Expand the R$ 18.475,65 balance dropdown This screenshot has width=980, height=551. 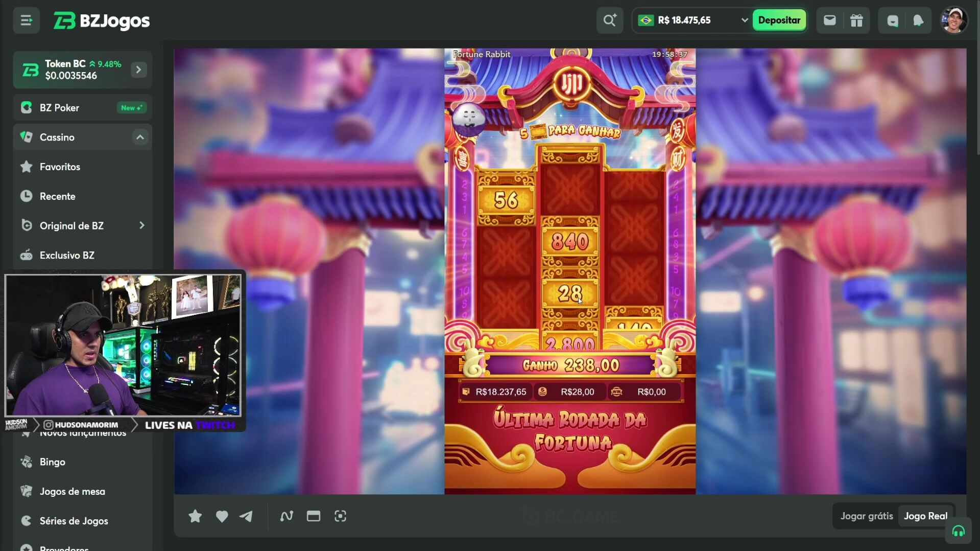(744, 20)
